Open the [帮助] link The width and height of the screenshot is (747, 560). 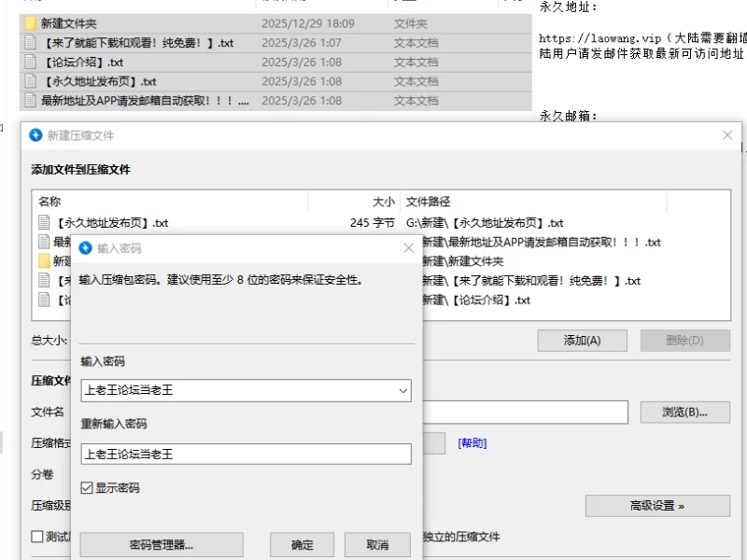(x=472, y=443)
